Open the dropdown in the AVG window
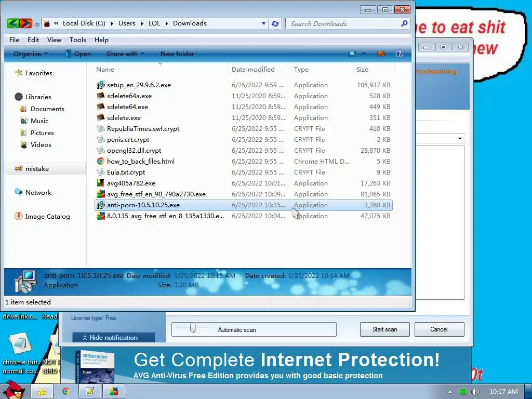Image resolution: width=532 pixels, height=399 pixels. click(460, 138)
